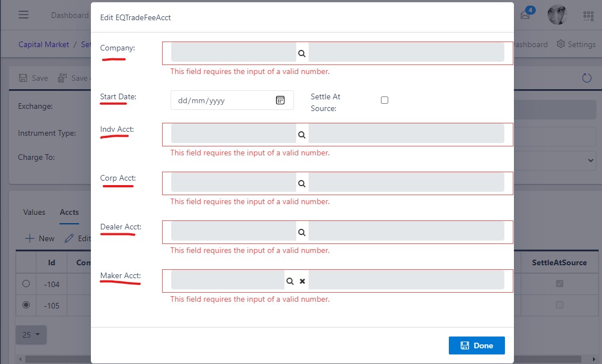Open the Charge To dropdown

[x=590, y=160]
